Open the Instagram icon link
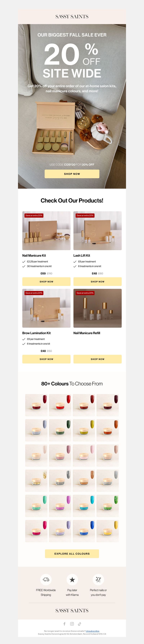This screenshot has height=644, width=144. 72,624
